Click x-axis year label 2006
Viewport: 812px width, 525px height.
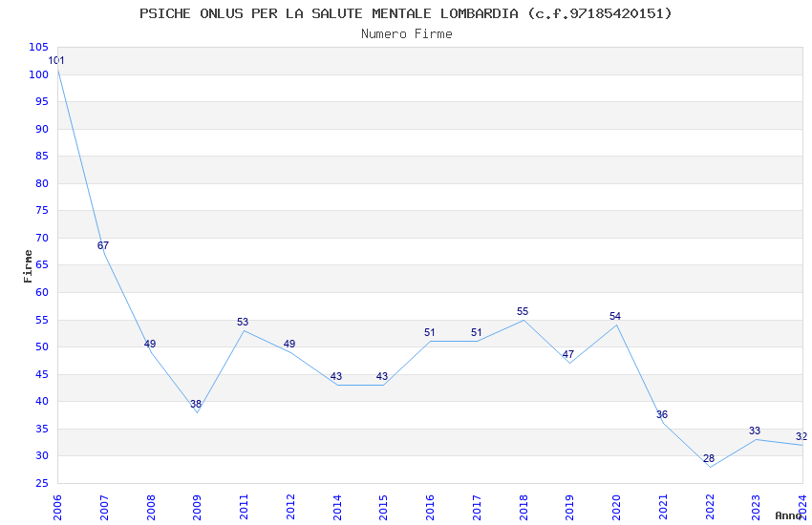click(x=57, y=507)
